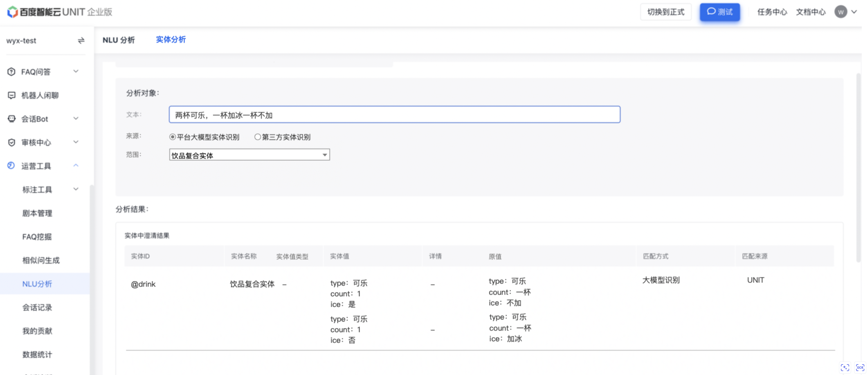The image size is (868, 375).
Task: Open 剧本管理 in the sidebar
Action: pos(37,213)
